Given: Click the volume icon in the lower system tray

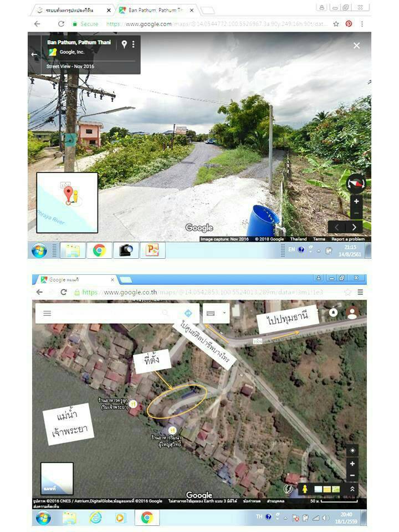Looking at the screenshot, I should [326, 518].
